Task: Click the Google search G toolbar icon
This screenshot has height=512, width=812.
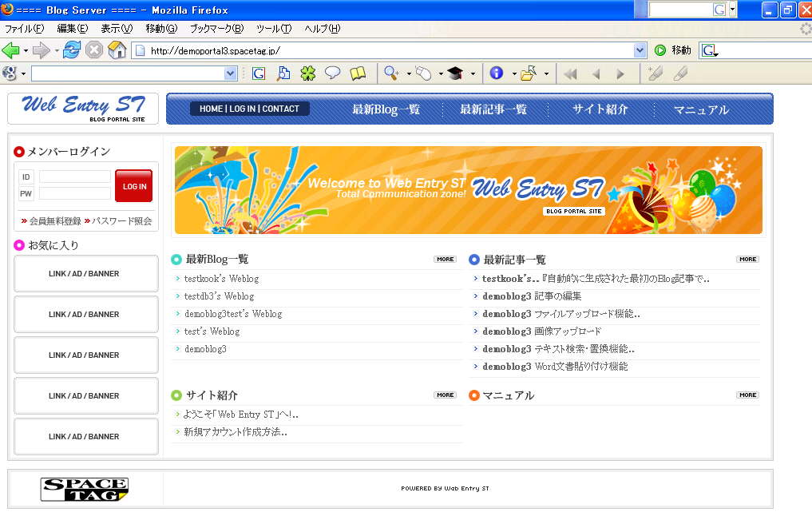Action: pyautogui.click(x=259, y=73)
